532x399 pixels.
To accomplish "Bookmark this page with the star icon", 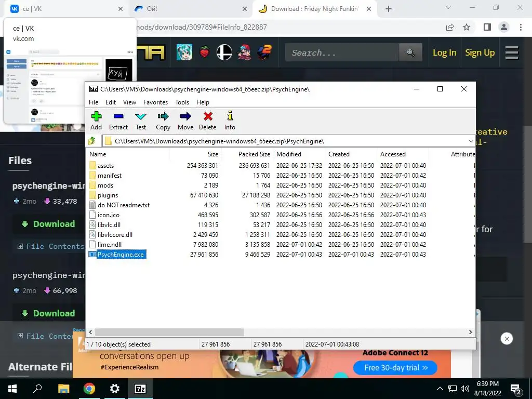I will pos(467,27).
